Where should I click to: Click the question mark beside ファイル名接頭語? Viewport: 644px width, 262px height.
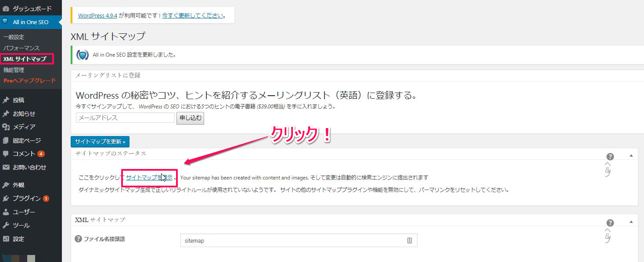tap(78, 239)
